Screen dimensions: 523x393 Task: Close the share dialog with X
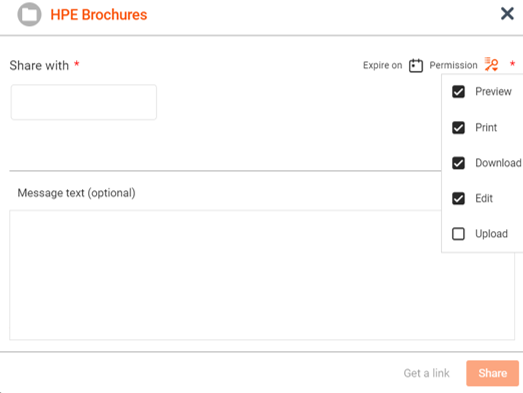tap(507, 14)
